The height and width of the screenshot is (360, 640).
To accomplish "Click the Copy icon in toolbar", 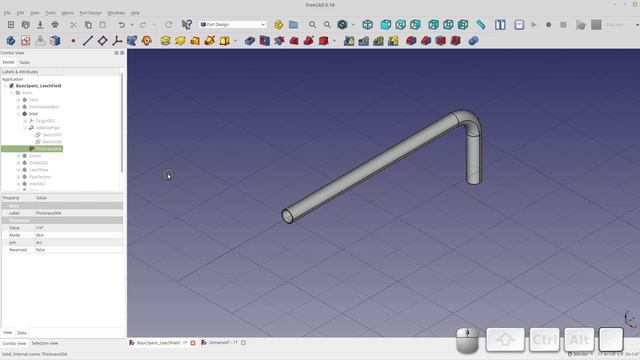I will [88, 24].
